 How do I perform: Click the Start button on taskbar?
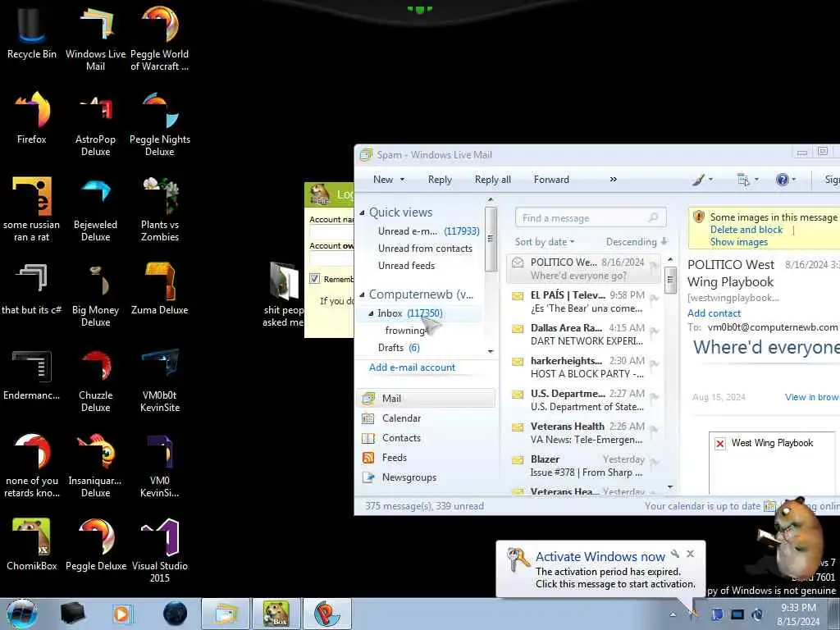(22, 614)
